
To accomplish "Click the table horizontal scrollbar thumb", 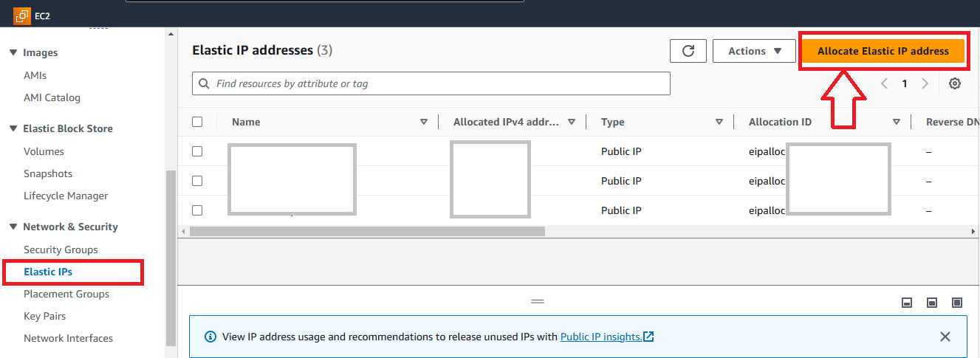I will [367, 231].
